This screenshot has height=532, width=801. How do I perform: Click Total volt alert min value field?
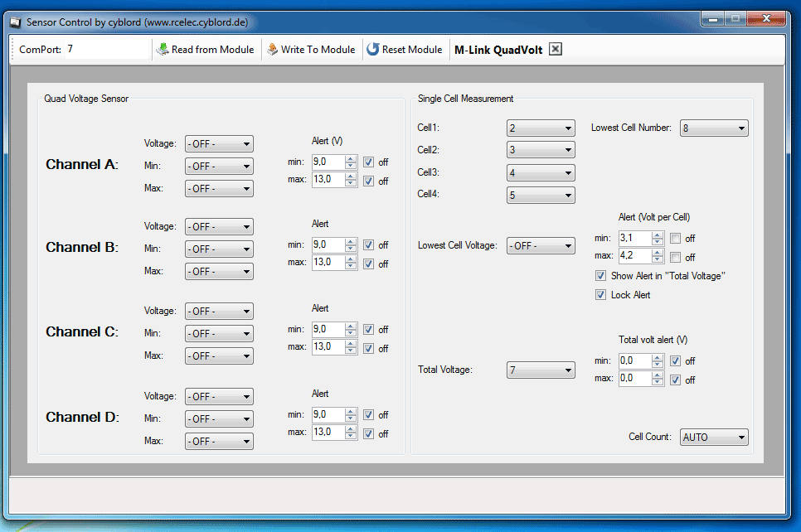tap(635, 360)
